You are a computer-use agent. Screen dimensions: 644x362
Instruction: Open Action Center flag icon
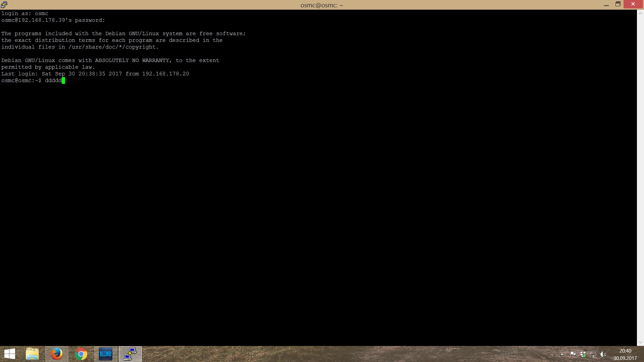click(x=573, y=354)
